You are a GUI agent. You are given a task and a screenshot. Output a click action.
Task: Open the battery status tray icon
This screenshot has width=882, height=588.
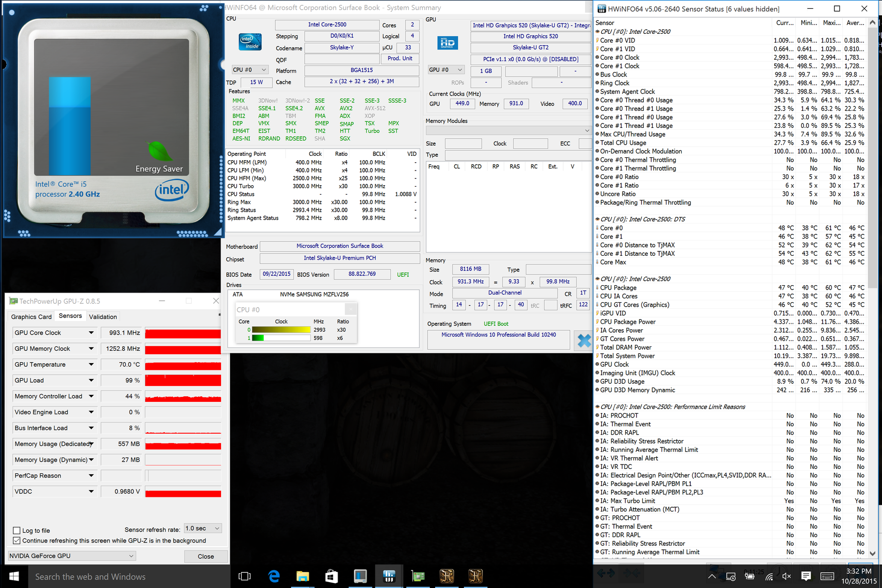coord(749,577)
